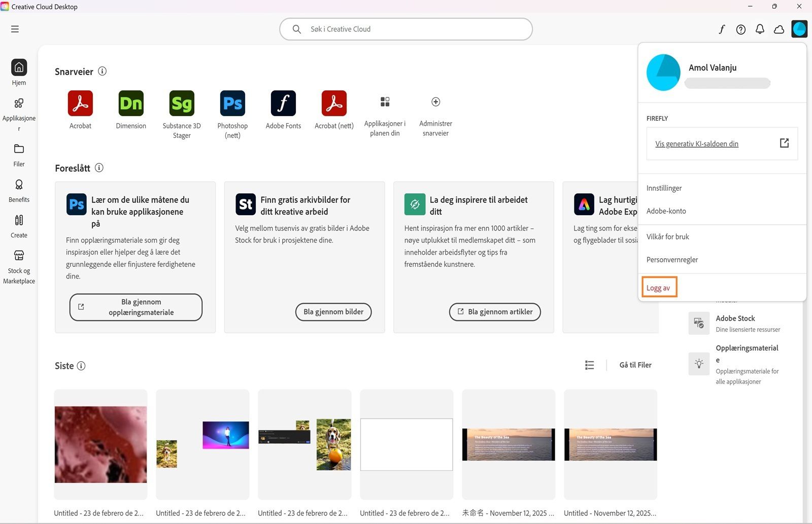Screen dimensions: 812x524
Task: Show info for Snarveier section
Action: click(x=103, y=71)
